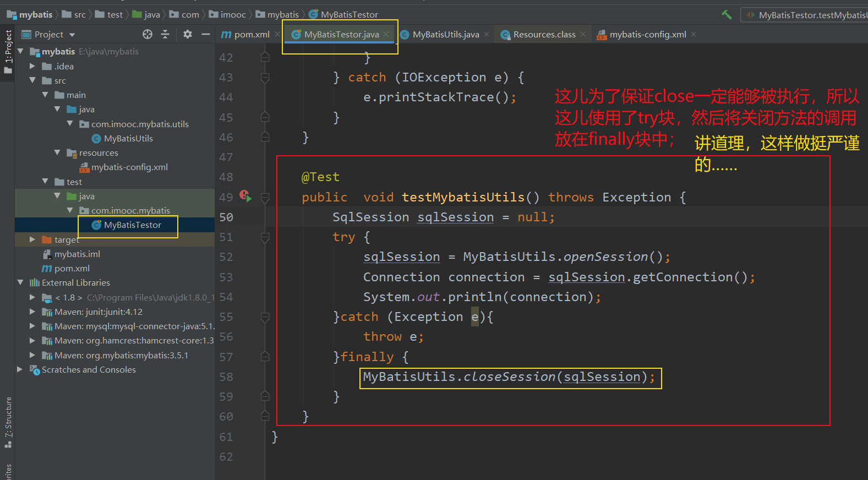Close the mybatis-config.xml tab
The image size is (868, 480).
pos(694,34)
